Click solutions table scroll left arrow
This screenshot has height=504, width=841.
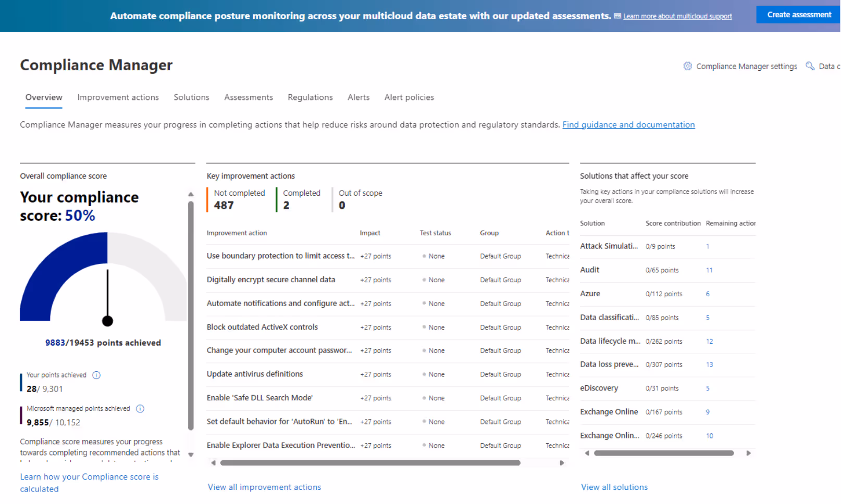click(x=587, y=453)
